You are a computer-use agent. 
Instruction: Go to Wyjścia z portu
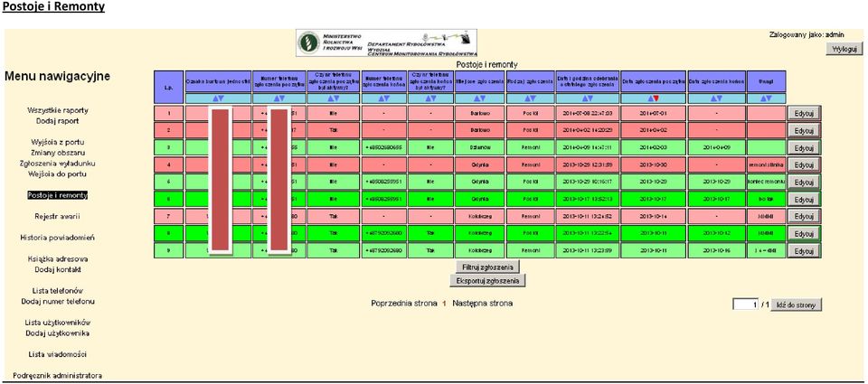pyautogui.click(x=58, y=142)
